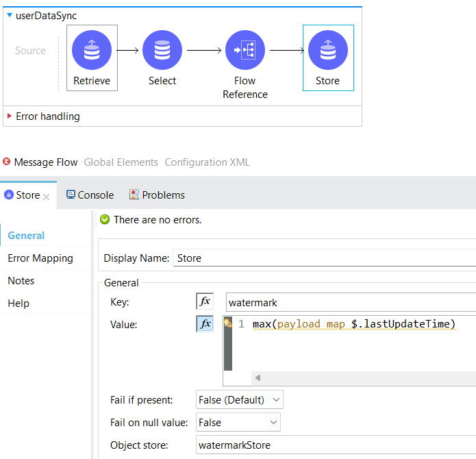
Task: Click the Problems tab icon
Action: (134, 195)
